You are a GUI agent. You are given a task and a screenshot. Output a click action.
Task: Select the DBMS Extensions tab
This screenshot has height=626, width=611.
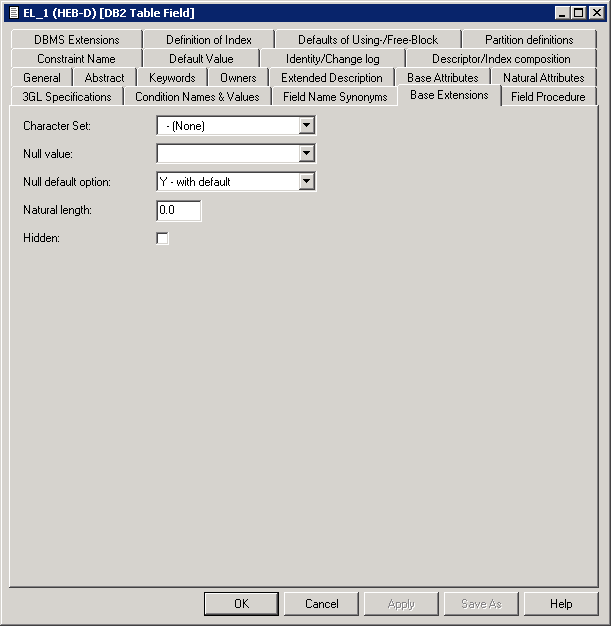pos(76,40)
